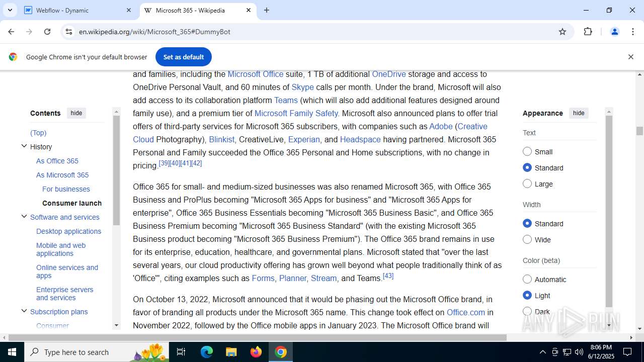Jump to As Microsoft 365 section
Image resolution: width=644 pixels, height=362 pixels.
coord(62,175)
